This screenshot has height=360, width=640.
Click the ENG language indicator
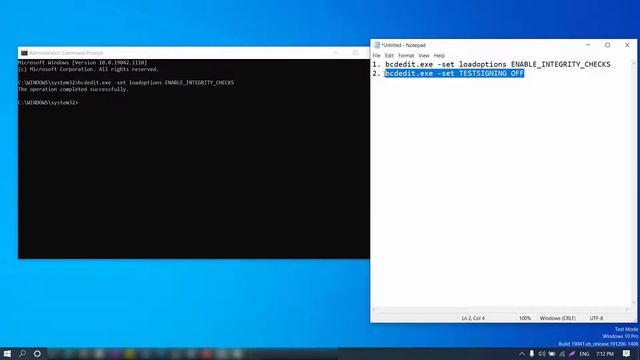click(584, 354)
